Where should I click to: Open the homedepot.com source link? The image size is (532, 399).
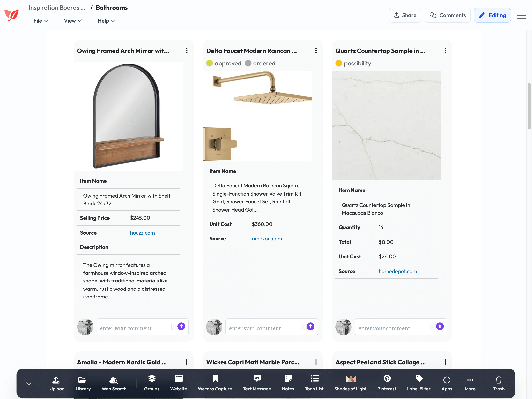point(398,271)
